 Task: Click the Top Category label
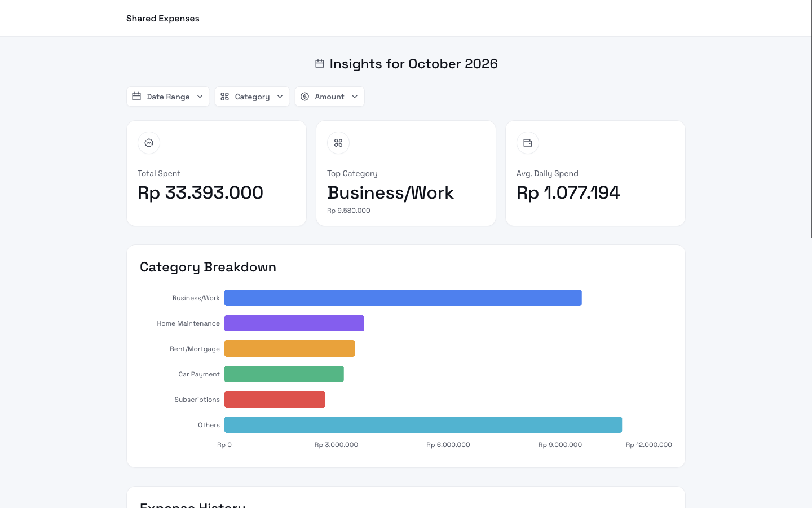[x=352, y=173]
